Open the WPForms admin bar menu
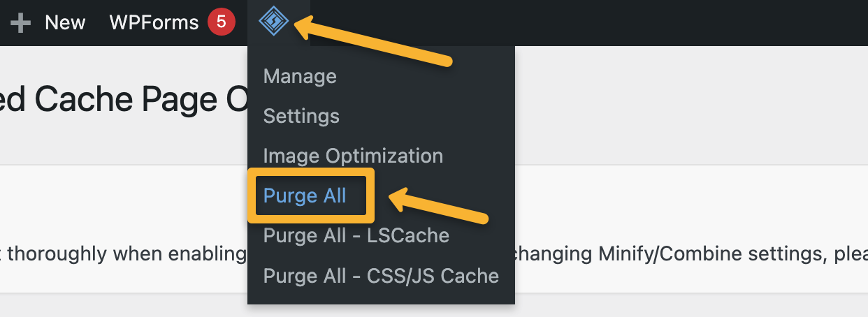The image size is (868, 317). [154, 22]
